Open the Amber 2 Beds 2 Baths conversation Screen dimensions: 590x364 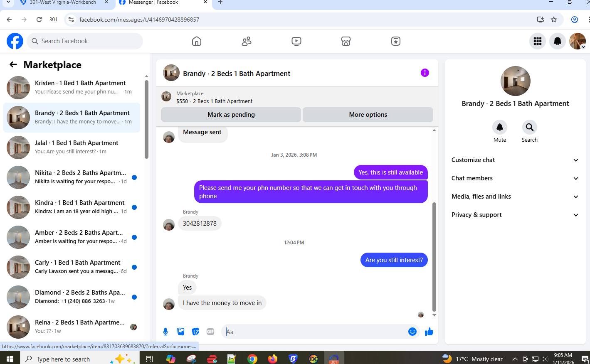coord(72,237)
